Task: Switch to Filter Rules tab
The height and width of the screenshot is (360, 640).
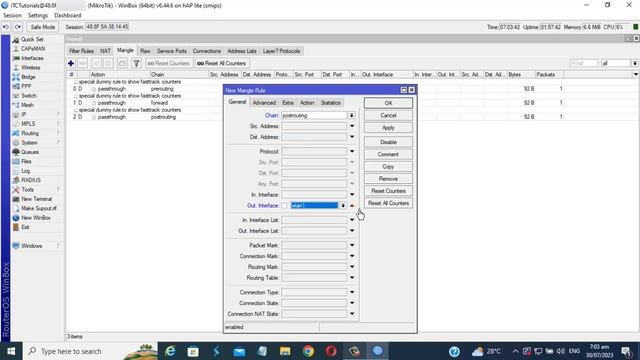Action: 81,51
